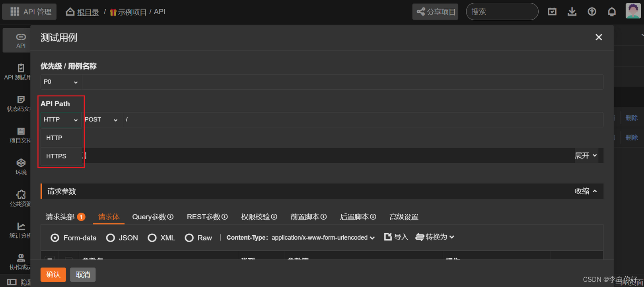Viewport: 644px width, 287px height.
Task: Click the 取消 cancel button
Action: pyautogui.click(x=83, y=275)
